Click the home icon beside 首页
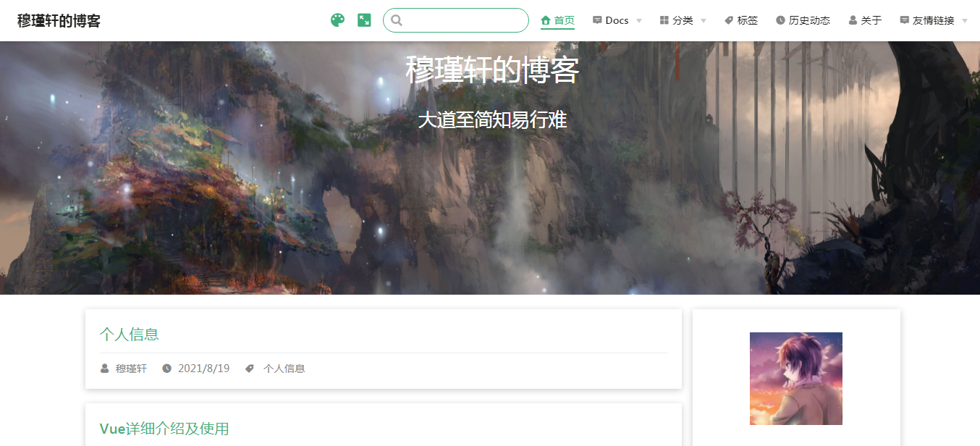Screen dimensions: 980x446 546,20
